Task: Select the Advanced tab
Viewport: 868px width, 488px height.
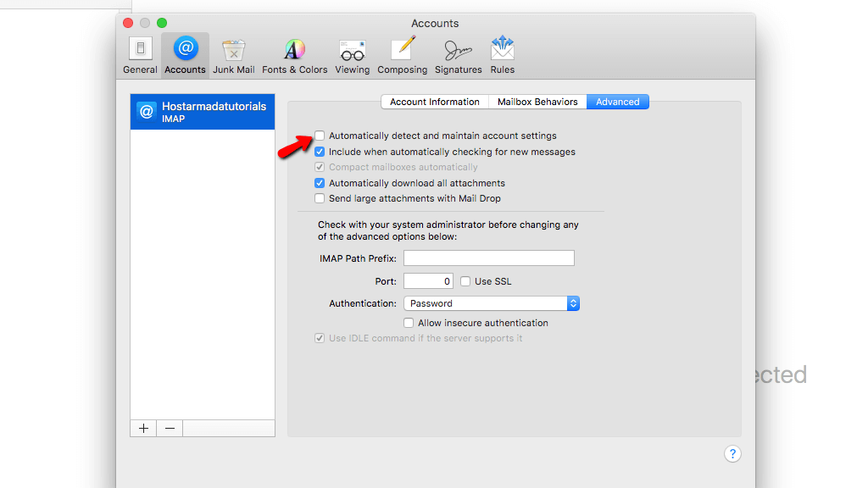Action: click(618, 102)
